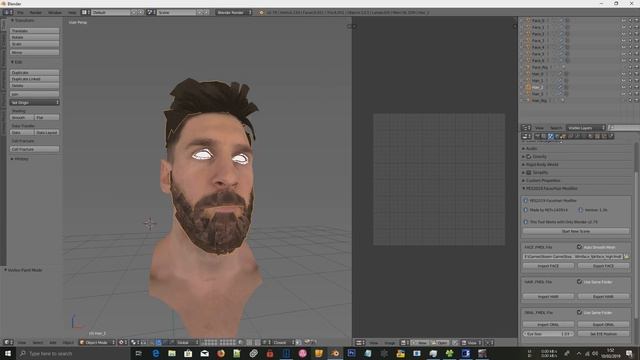Select the Object properties tab icon
640x360 pixels.
tap(564, 136)
